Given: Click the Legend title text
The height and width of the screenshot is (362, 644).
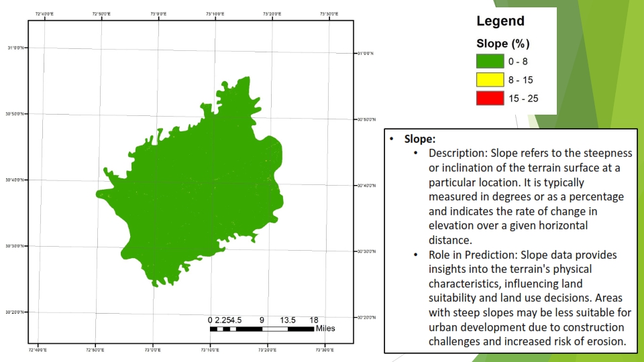Looking at the screenshot, I should pos(500,21).
